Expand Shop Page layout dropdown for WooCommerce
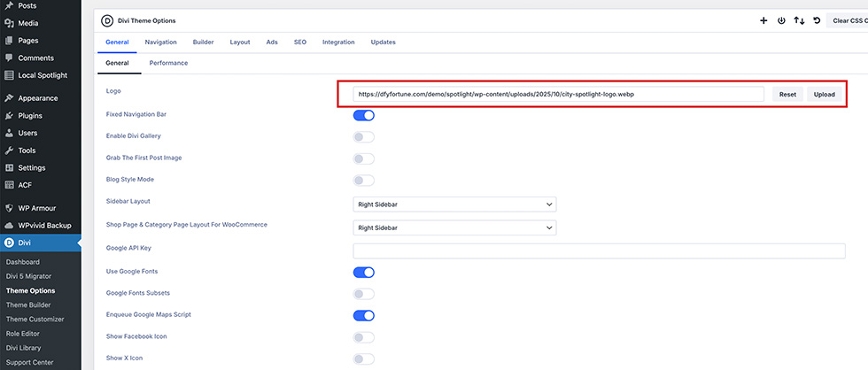868x370 pixels. 454,227
